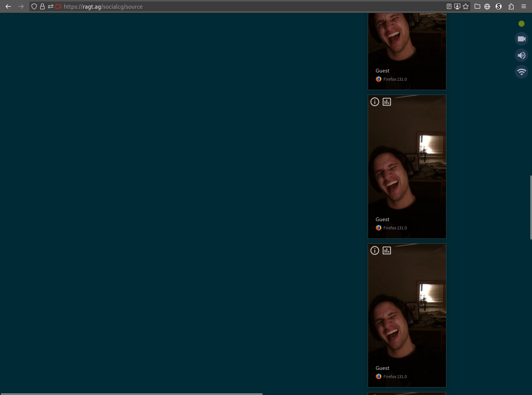Viewport: 532px width, 395px height.
Task: Open the tracking protection shield icon
Action: point(34,6)
